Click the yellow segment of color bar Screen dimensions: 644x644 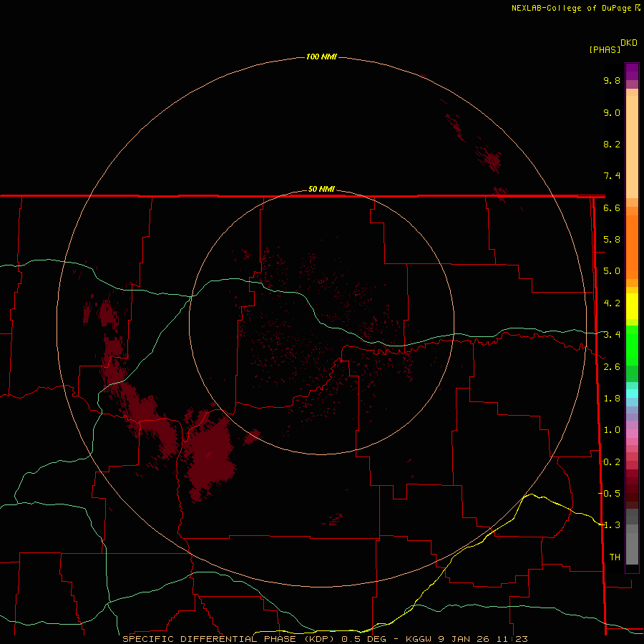click(x=632, y=306)
